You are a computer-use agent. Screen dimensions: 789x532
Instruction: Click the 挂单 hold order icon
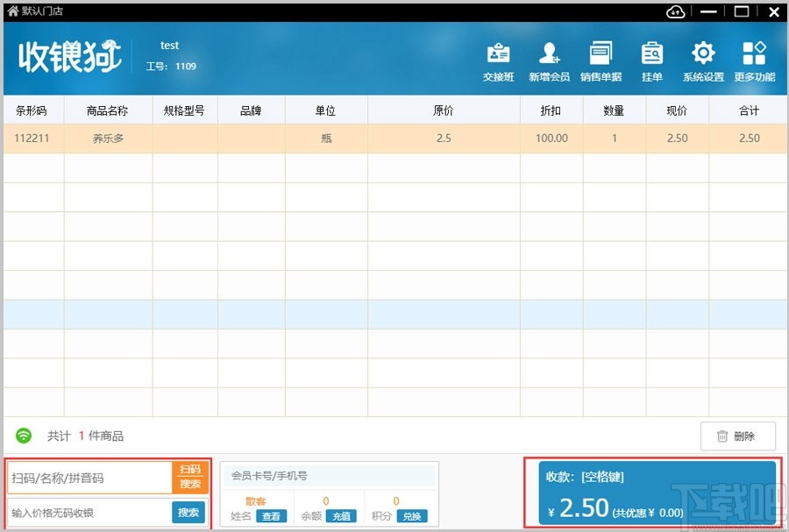[652, 62]
